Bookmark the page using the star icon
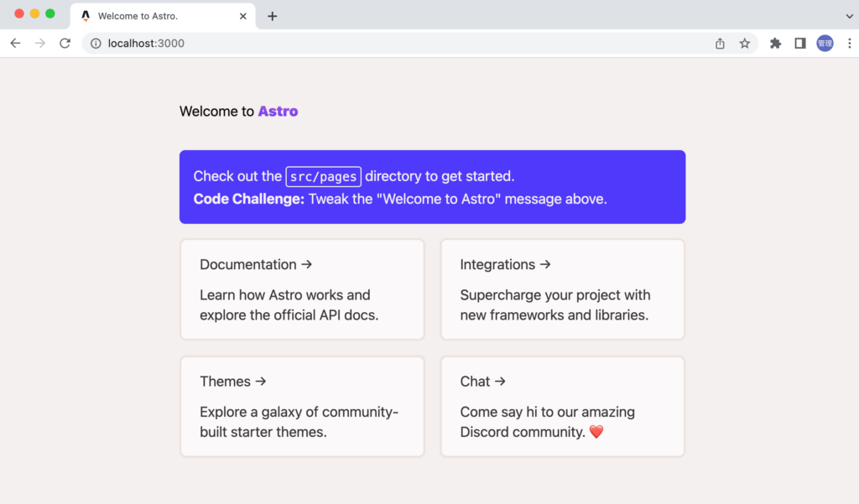Viewport: 859px width, 504px height. (745, 43)
